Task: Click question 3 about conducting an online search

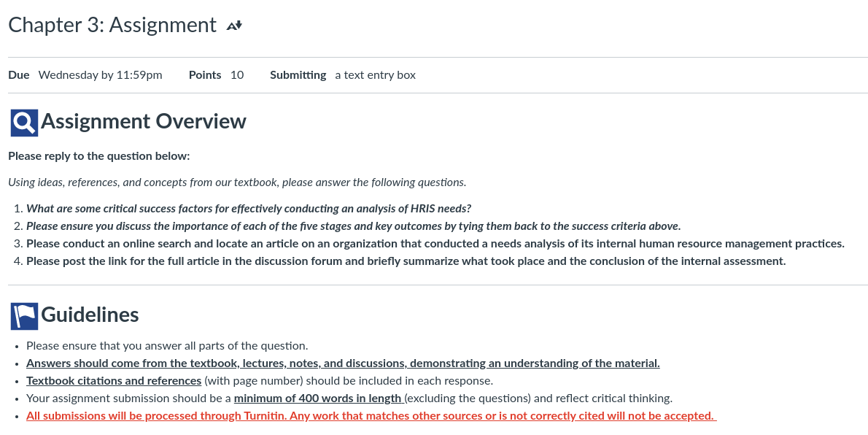Action: pos(435,244)
